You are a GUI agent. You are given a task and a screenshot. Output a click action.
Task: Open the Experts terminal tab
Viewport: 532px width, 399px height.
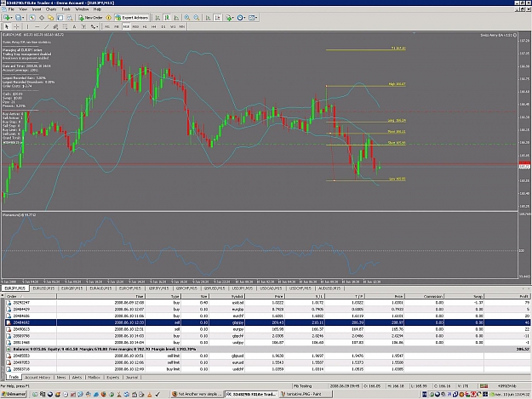[112, 377]
